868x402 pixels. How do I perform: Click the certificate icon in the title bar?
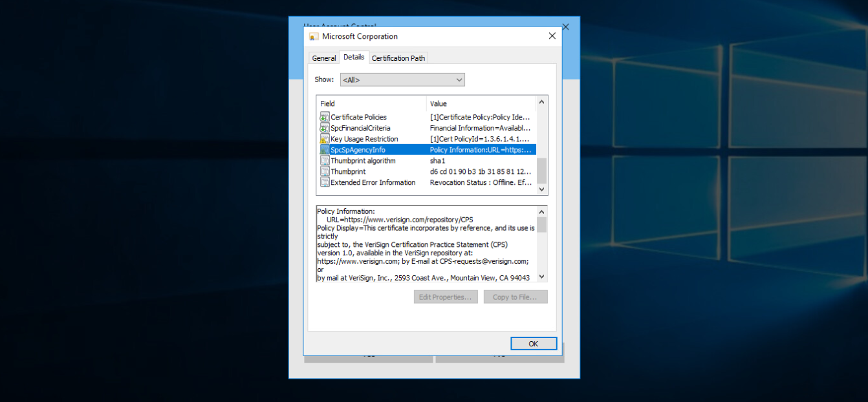[314, 37]
